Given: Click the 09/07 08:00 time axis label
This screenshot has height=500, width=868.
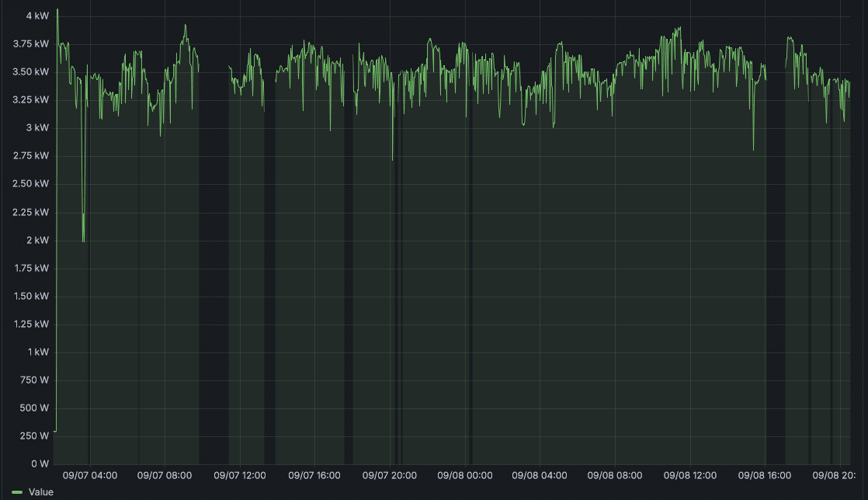Looking at the screenshot, I should (165, 475).
